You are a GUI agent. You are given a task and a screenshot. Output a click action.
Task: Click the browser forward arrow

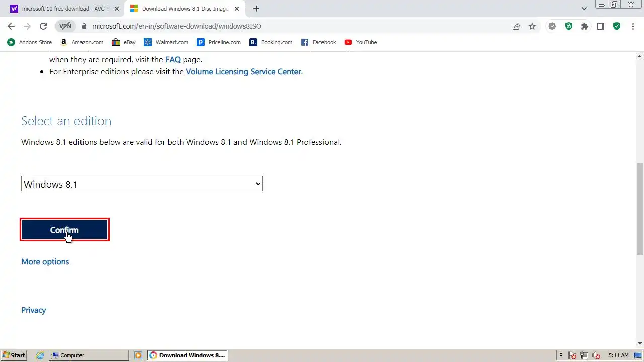(x=27, y=26)
